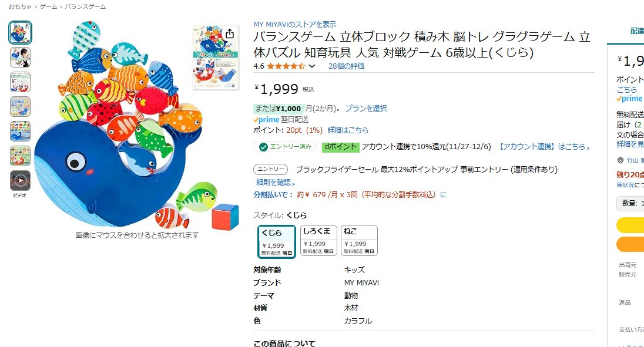Click the エントリー campaign entry button
644x347 pixels.
click(x=271, y=169)
